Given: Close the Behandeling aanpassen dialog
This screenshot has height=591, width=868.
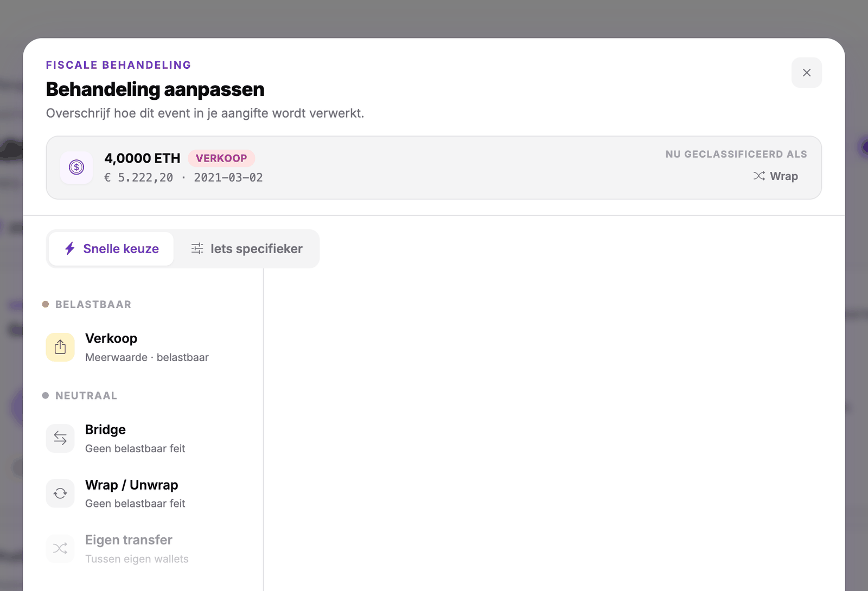Looking at the screenshot, I should click(807, 73).
